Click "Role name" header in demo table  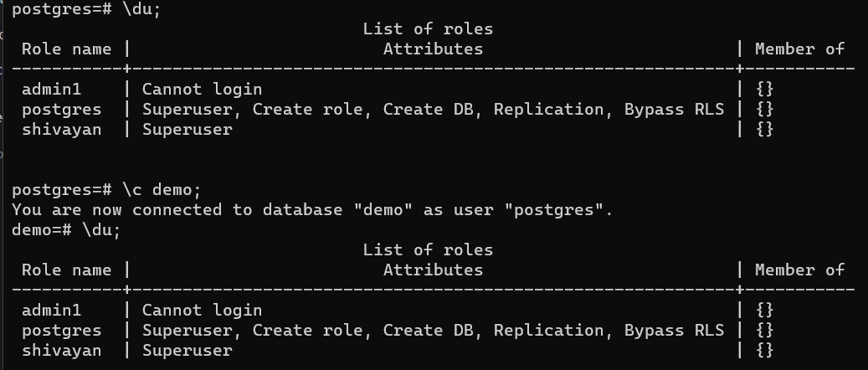coord(66,270)
